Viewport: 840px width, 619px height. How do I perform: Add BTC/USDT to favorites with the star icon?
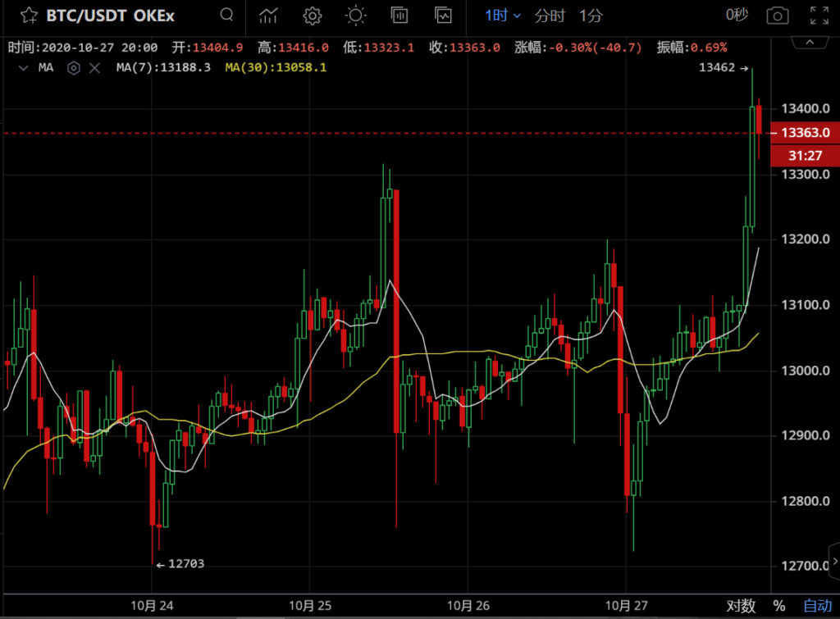pyautogui.click(x=29, y=16)
